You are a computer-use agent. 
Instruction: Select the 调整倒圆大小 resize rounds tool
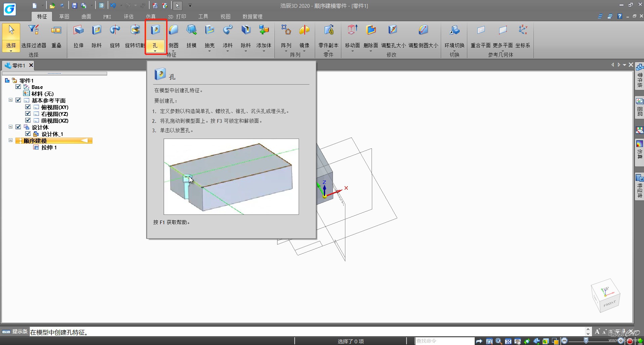point(423,36)
